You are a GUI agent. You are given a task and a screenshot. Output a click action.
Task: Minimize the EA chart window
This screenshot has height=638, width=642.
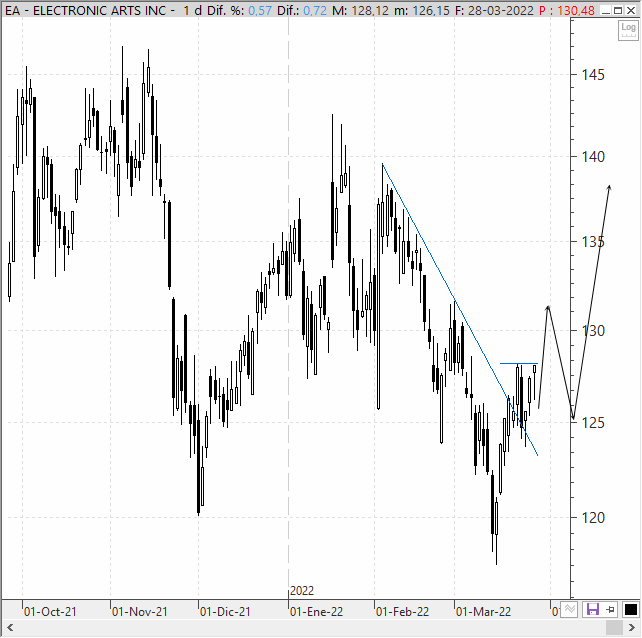pos(606,10)
